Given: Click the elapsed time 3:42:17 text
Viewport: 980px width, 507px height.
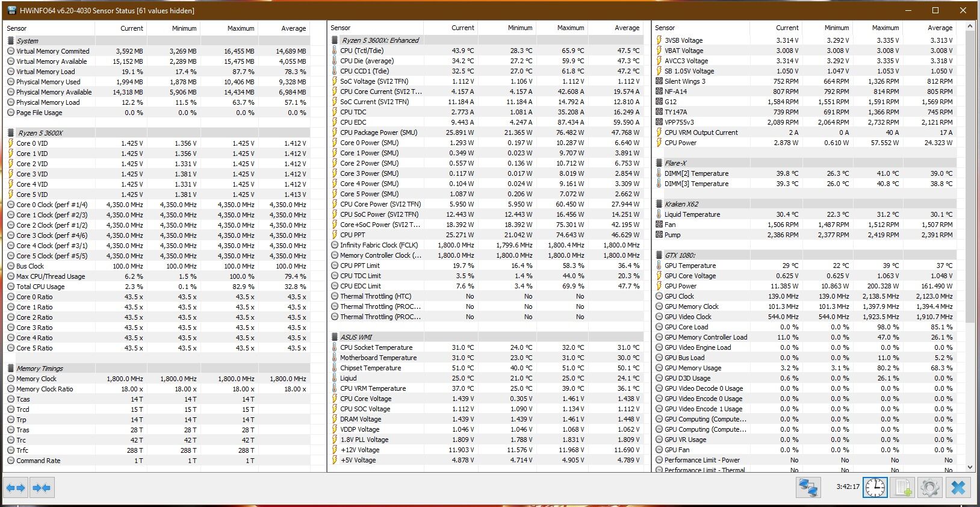Looking at the screenshot, I should pos(848,487).
